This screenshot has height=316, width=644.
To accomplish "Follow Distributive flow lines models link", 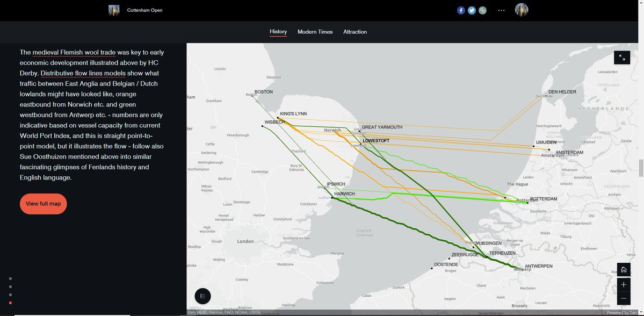I will (x=83, y=73).
